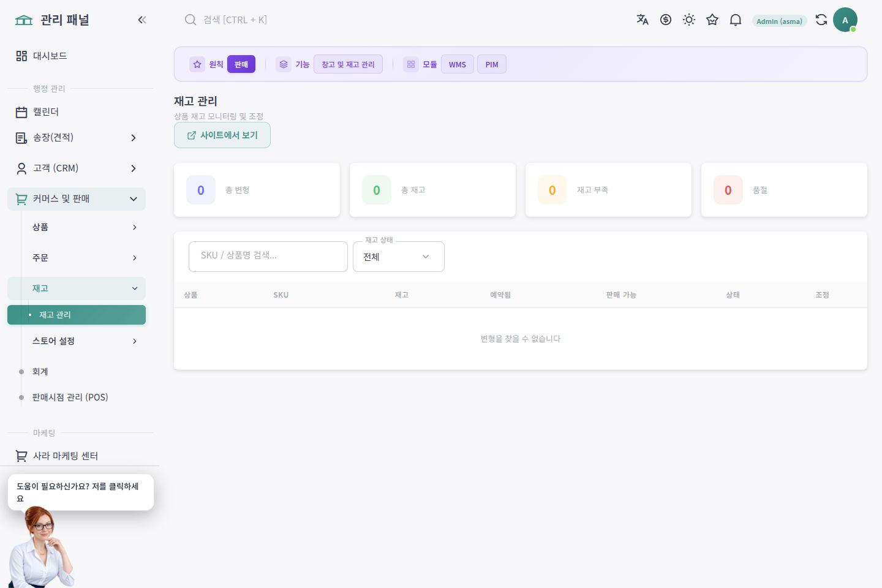
Task: Click the 기능 layers icon
Action: 284,64
